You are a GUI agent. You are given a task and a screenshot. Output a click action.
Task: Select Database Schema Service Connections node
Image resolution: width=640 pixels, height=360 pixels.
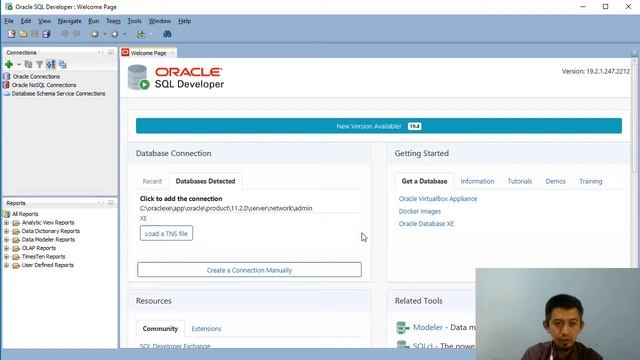tap(58, 93)
